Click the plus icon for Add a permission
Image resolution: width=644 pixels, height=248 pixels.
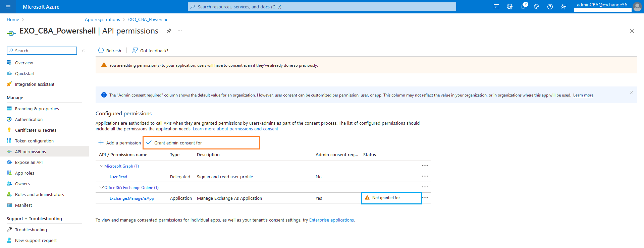101,142
